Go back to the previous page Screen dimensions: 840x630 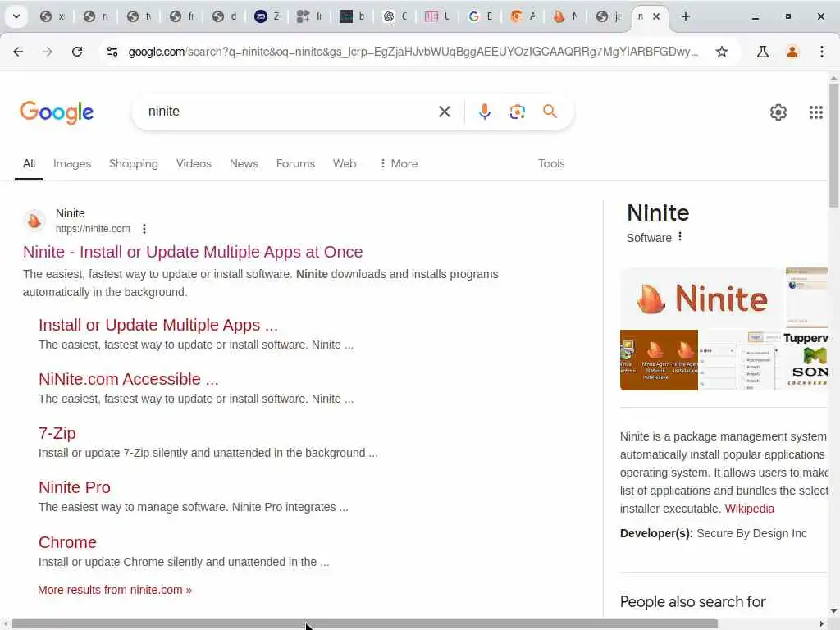(x=18, y=52)
